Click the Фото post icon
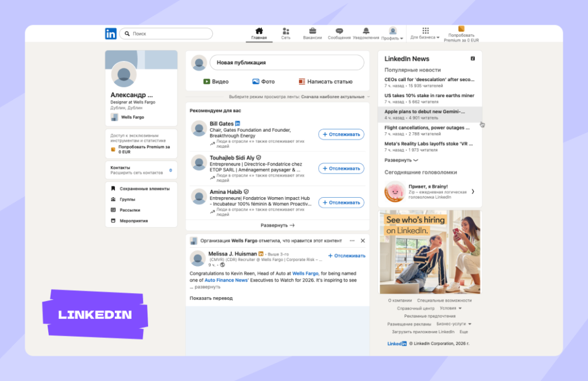This screenshot has width=588, height=381. pyautogui.click(x=256, y=82)
